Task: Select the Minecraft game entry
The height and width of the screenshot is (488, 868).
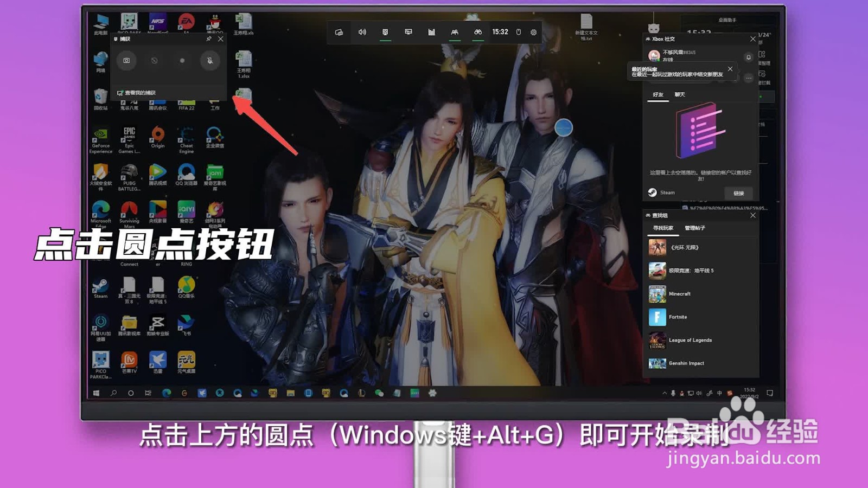Action: pos(701,294)
